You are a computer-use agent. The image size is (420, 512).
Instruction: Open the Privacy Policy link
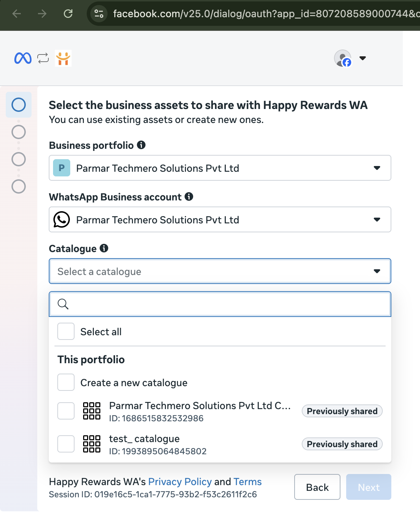tap(180, 482)
